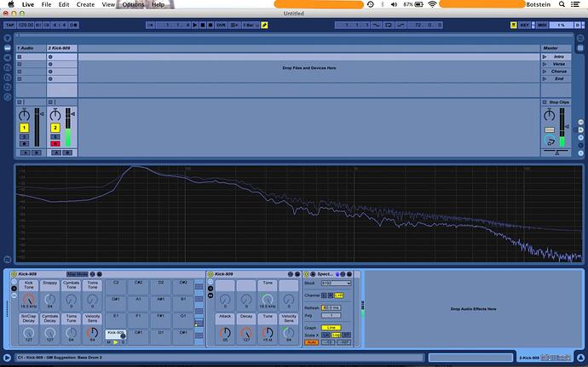The width and height of the screenshot is (588, 367).
Task: Open the View menu
Action: [x=108, y=4]
